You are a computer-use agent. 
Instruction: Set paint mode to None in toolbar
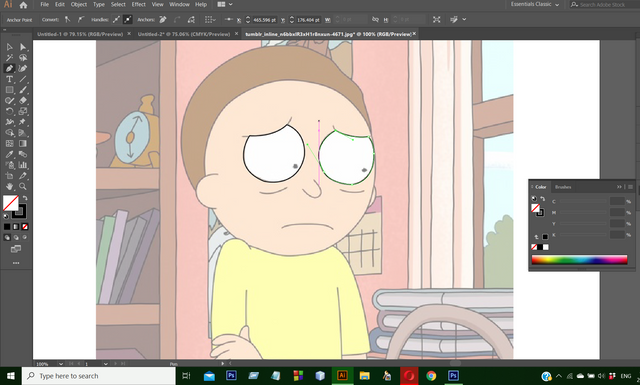[25, 227]
